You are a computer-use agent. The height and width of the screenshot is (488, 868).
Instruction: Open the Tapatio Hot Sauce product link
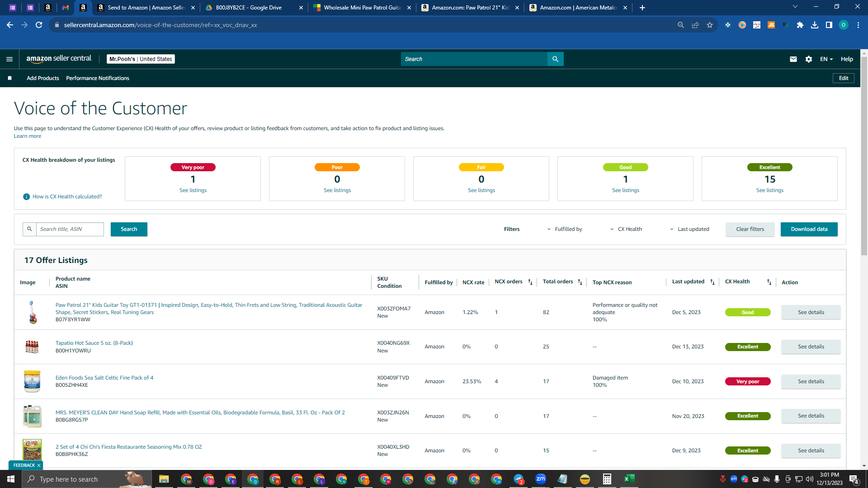pos(94,343)
